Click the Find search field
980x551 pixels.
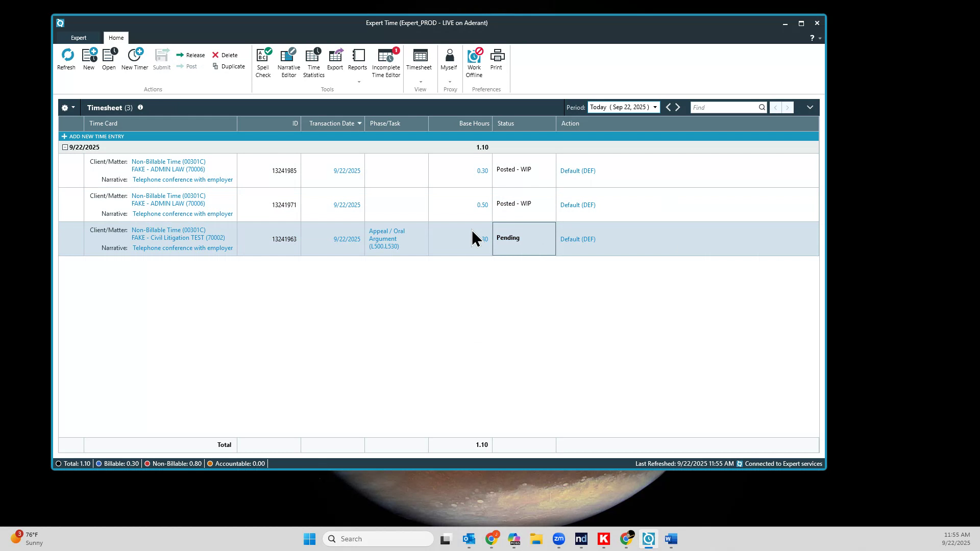725,107
